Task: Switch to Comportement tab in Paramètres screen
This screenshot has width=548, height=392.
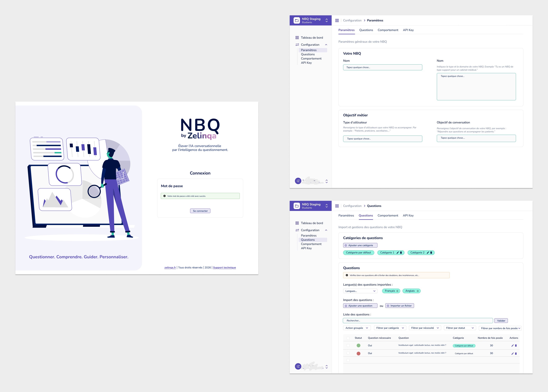Action: coord(388,30)
